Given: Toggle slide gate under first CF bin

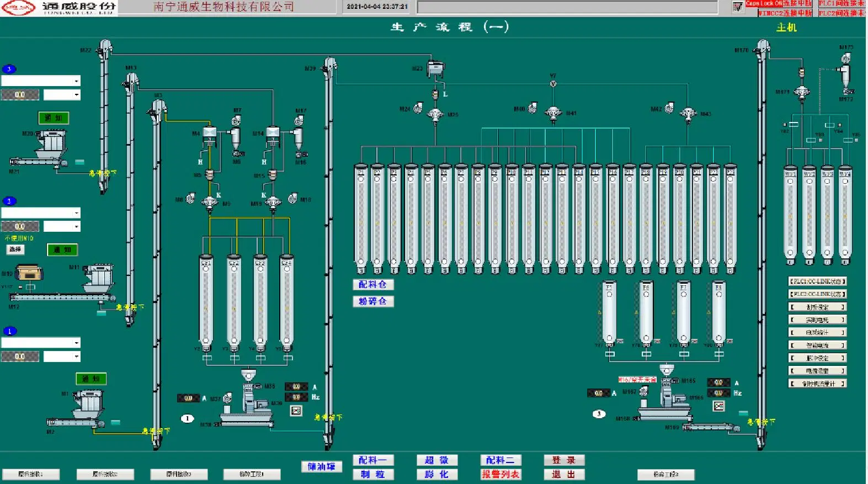Looking at the screenshot, I should (207, 358).
